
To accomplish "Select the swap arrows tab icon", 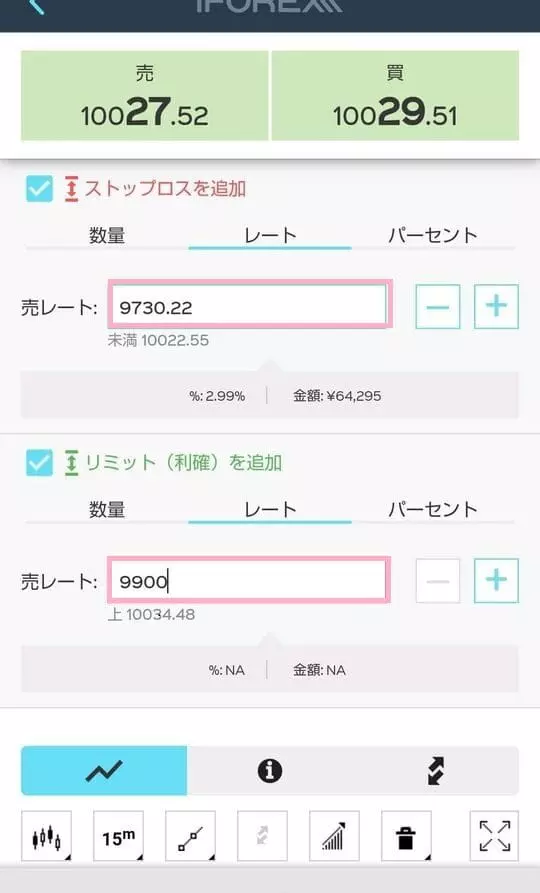I will click(436, 771).
